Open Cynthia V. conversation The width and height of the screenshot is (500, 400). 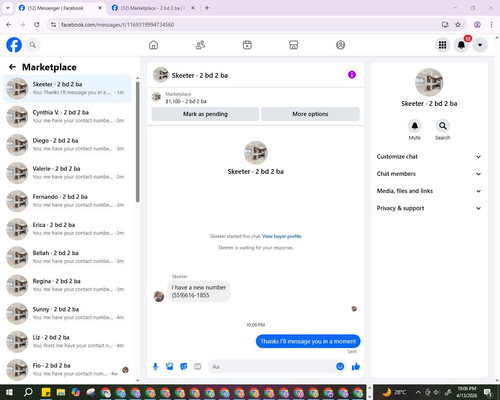(68, 117)
